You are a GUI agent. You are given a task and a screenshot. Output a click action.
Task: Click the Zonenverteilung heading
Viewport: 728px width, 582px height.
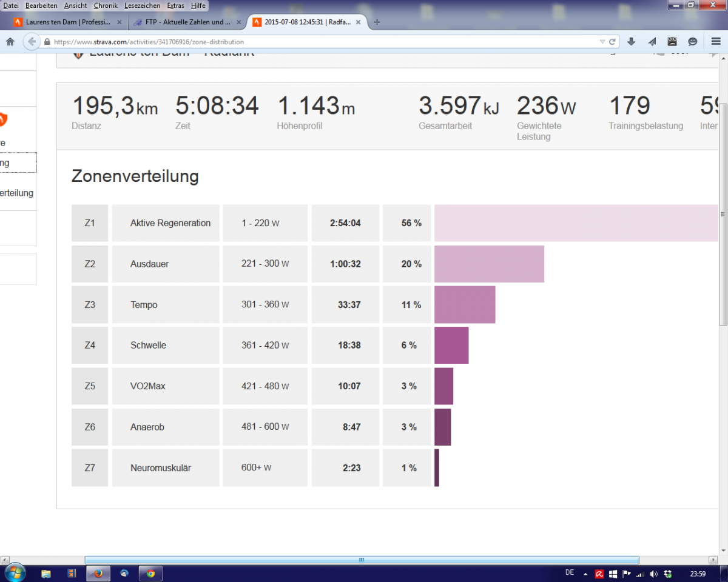pos(135,176)
